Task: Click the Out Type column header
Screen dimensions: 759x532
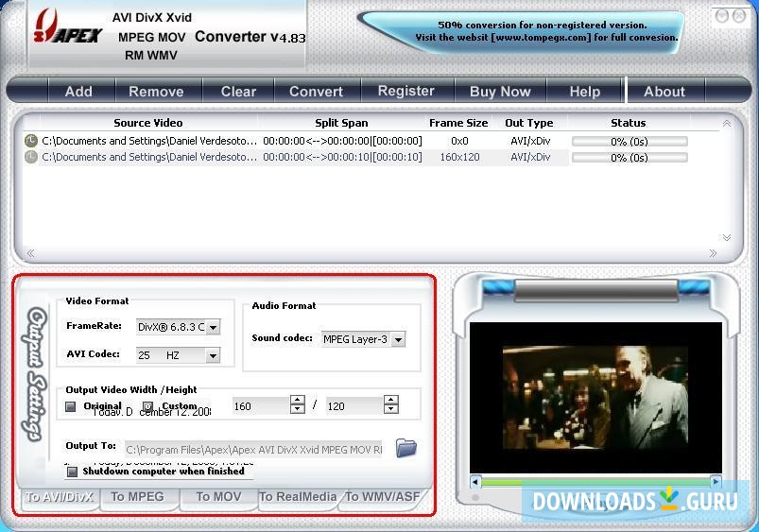Action: coord(529,123)
